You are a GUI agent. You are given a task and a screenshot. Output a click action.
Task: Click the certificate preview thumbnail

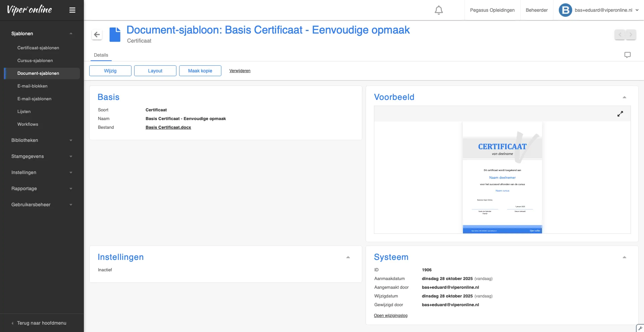[502, 177]
